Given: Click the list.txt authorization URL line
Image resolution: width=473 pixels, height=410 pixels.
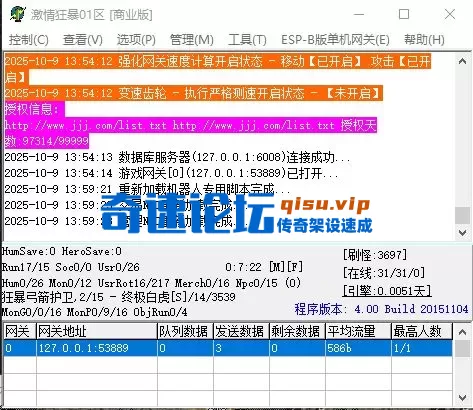Looking at the screenshot, I should click(190, 133).
